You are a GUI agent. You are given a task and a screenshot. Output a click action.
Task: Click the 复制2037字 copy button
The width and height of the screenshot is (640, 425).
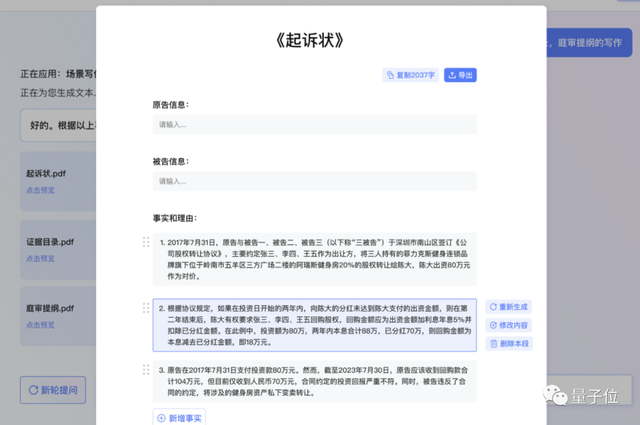(x=409, y=75)
